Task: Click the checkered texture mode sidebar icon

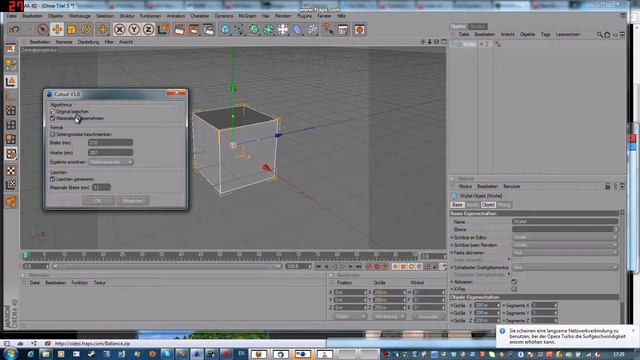Action: (11, 171)
